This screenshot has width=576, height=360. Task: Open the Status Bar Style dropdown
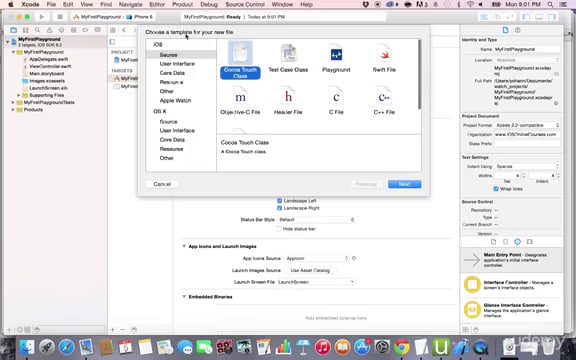coord(316,220)
